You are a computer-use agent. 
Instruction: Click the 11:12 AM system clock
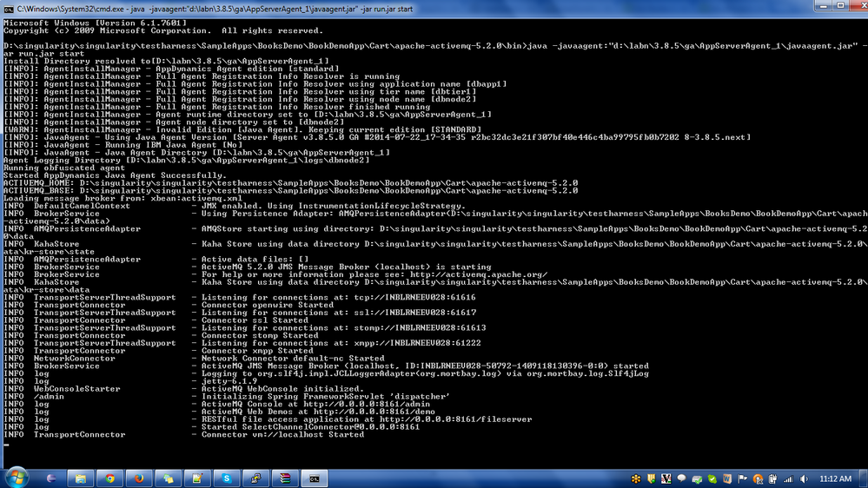835,479
